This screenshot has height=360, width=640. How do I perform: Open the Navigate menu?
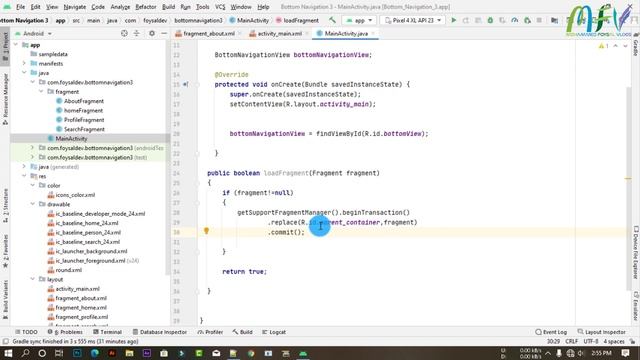[75, 7]
